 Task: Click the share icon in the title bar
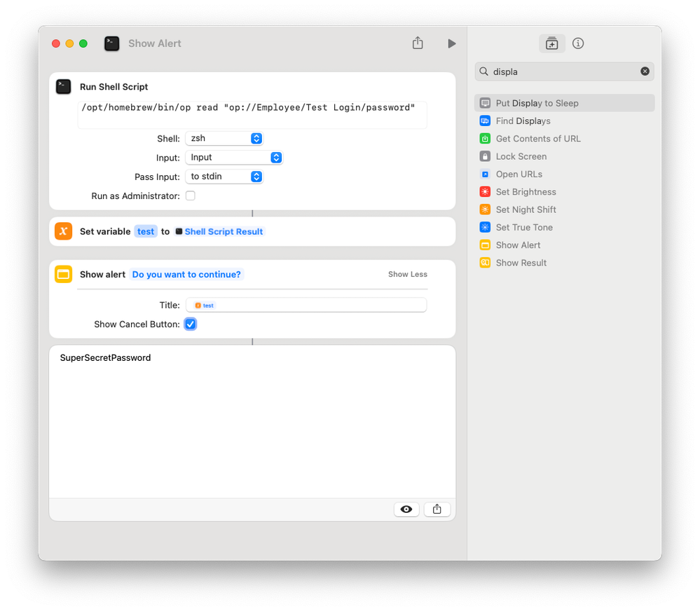pyautogui.click(x=418, y=43)
